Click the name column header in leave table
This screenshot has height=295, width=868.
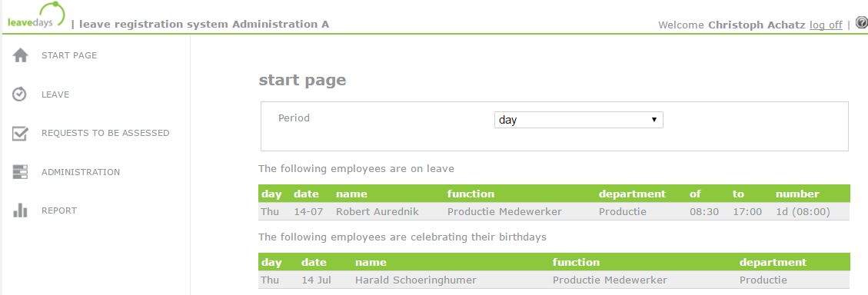(x=351, y=194)
